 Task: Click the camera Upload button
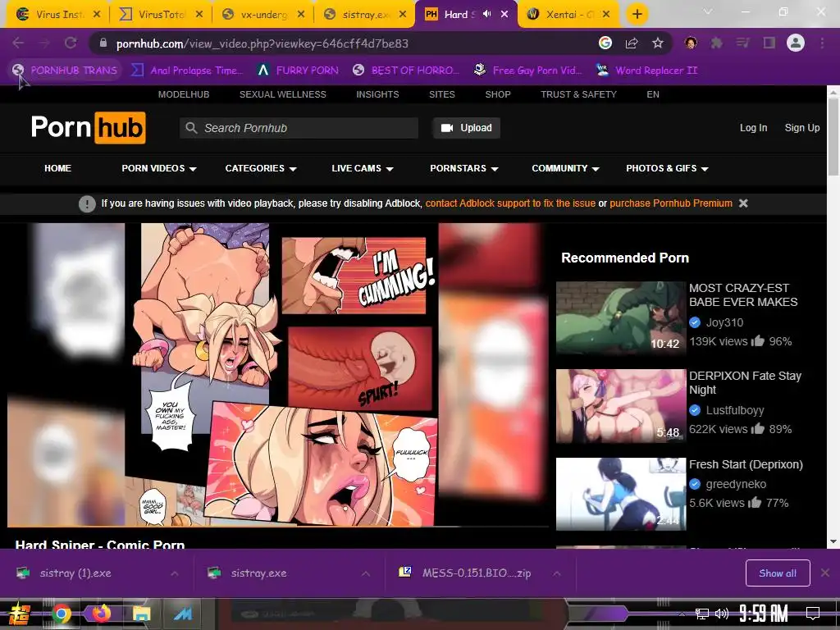(x=467, y=128)
